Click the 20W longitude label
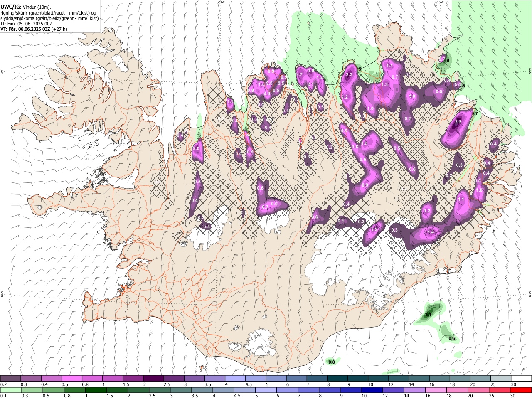The height and width of the screenshot is (399, 532). [x=221, y=2]
